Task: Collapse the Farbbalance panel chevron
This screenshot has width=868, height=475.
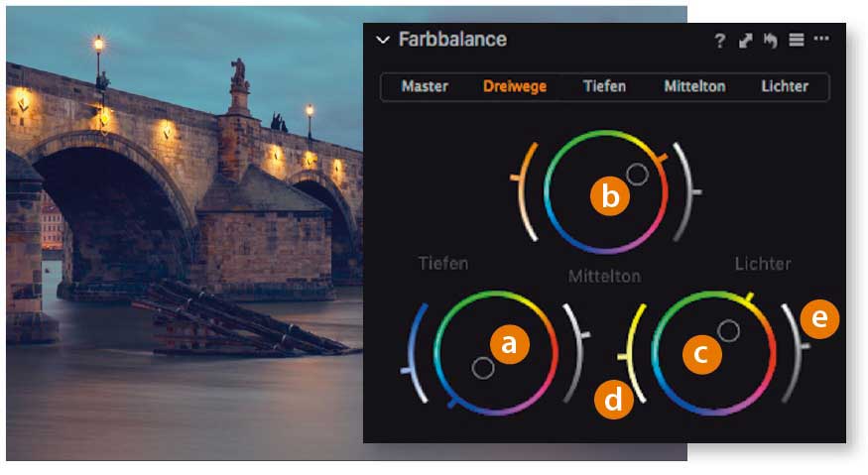Action: tap(383, 40)
